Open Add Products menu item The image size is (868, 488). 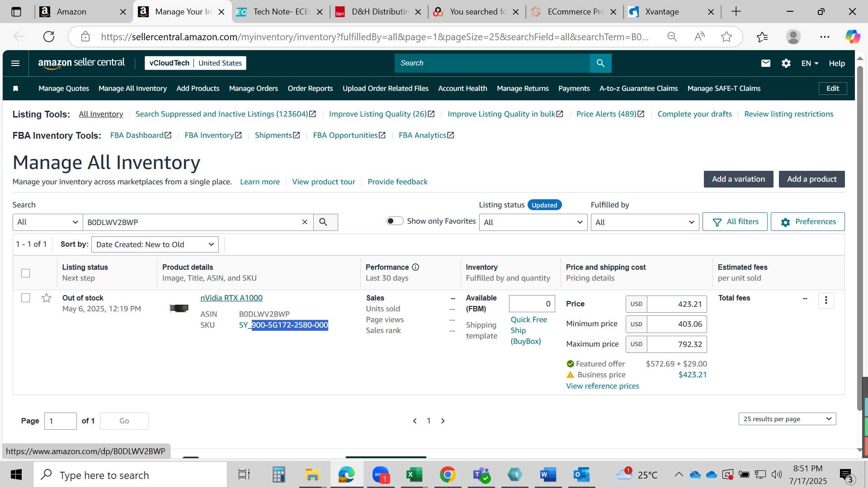point(198,89)
